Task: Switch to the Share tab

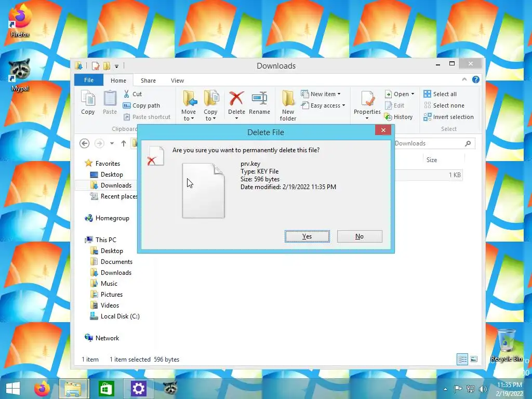Action: click(148, 81)
